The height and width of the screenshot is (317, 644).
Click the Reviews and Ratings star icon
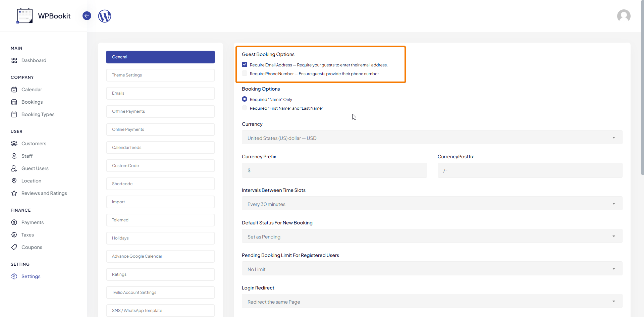pos(14,193)
